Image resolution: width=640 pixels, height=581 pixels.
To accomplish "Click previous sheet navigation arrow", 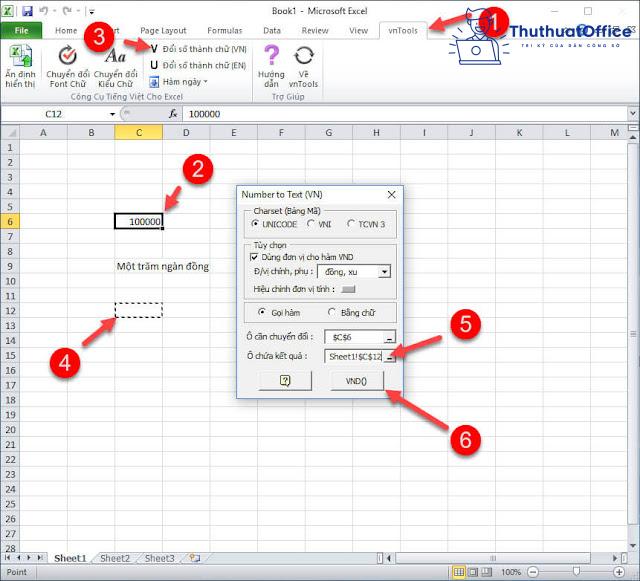I will pyautogui.click(x=18, y=558).
